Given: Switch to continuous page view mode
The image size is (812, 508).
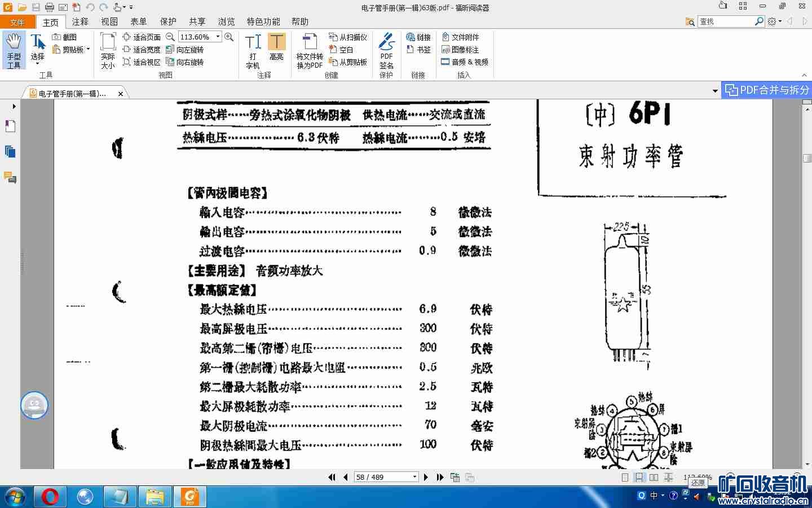Looking at the screenshot, I should tap(639, 478).
